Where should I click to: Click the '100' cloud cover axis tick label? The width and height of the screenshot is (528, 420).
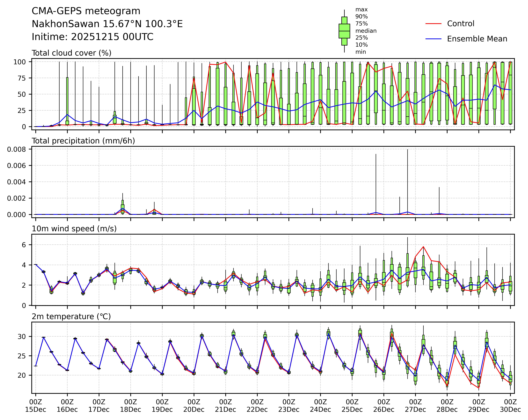[19, 62]
